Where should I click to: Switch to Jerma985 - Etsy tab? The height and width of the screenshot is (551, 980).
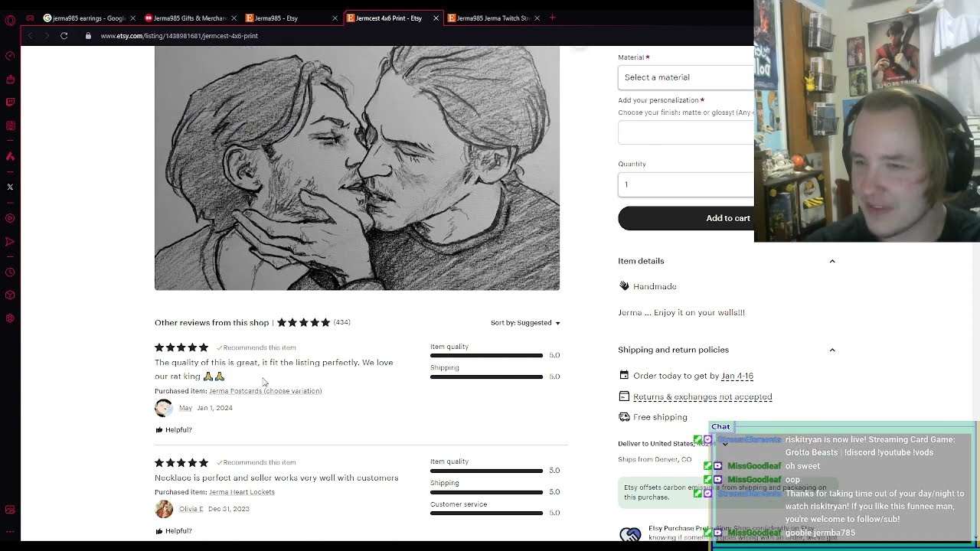point(291,18)
